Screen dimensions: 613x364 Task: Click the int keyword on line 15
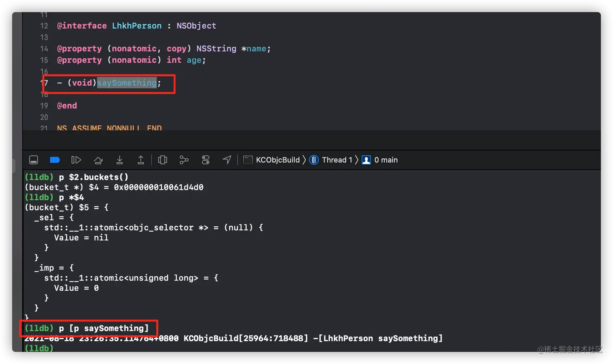174,60
